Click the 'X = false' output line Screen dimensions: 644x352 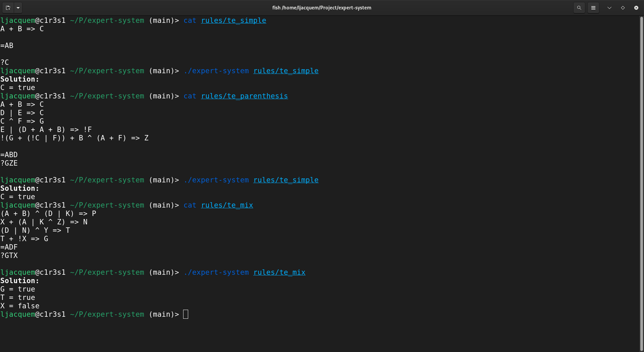coord(20,306)
